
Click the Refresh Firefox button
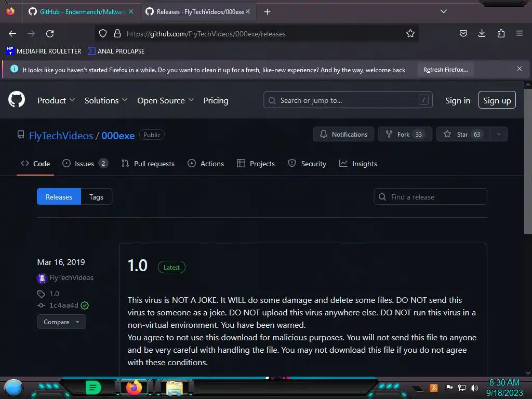click(445, 70)
